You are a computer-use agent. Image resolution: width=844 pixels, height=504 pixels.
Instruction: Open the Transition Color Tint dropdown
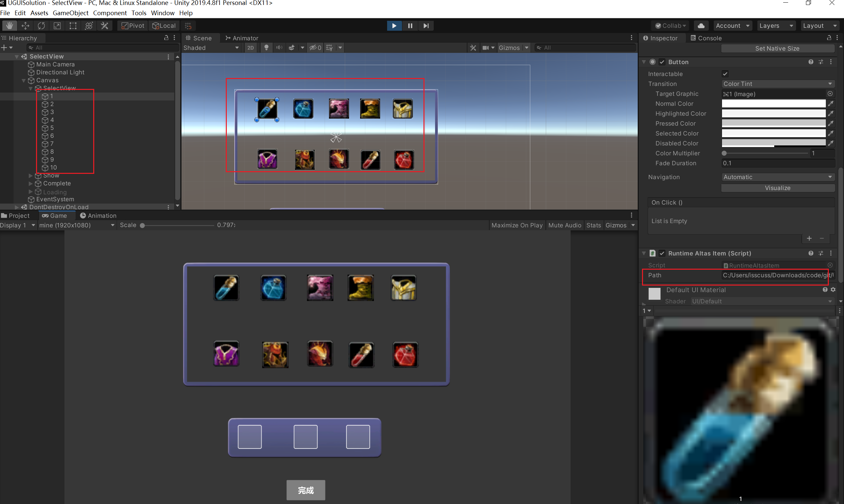coord(778,84)
